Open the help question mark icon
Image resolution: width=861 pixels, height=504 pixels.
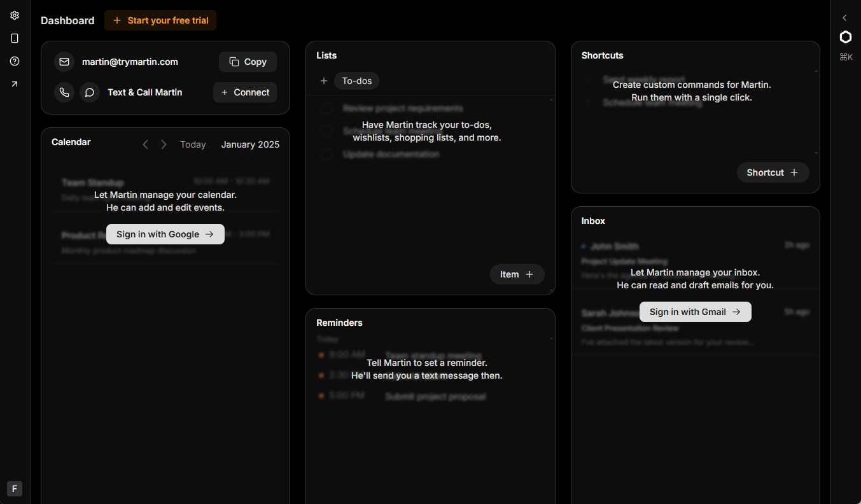click(x=15, y=61)
